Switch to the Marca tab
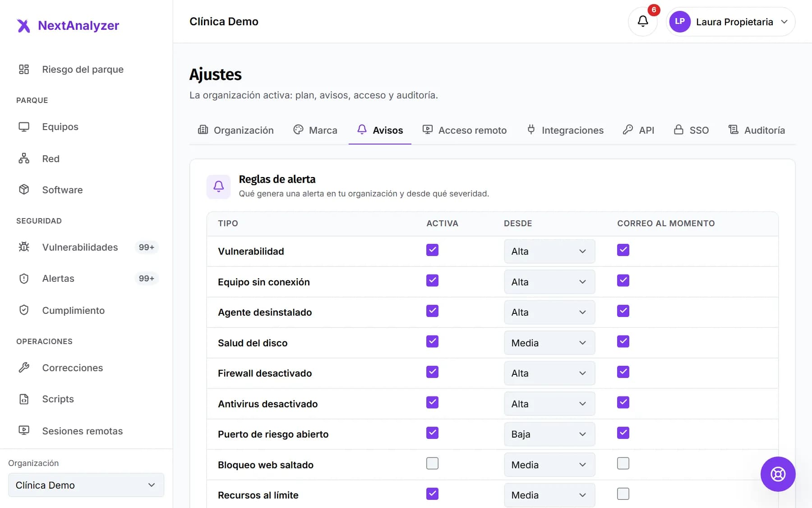Image resolution: width=812 pixels, height=508 pixels. coord(315,130)
